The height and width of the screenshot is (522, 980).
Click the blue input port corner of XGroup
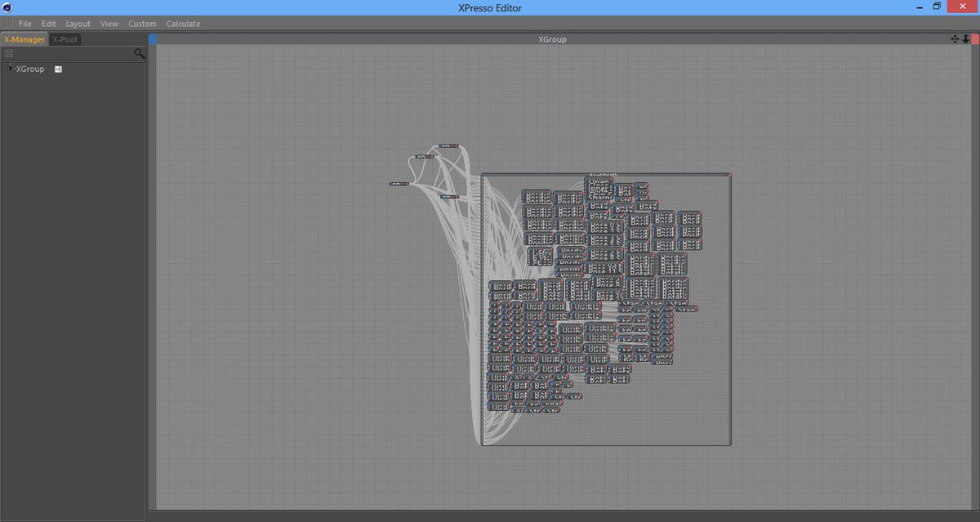(x=152, y=39)
